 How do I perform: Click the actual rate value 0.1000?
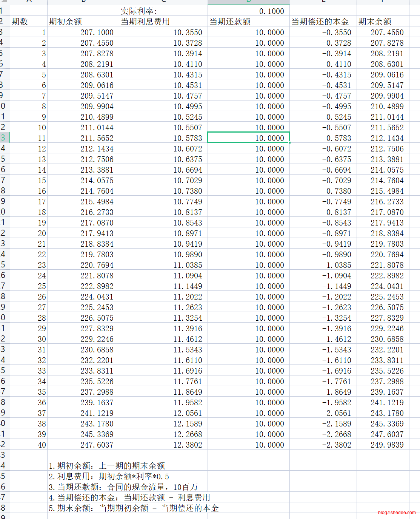click(271, 11)
